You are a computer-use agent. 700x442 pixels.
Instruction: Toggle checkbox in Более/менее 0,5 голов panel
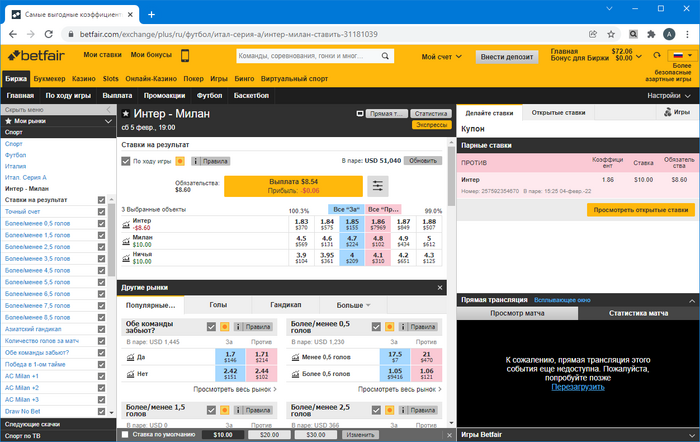[376, 327]
